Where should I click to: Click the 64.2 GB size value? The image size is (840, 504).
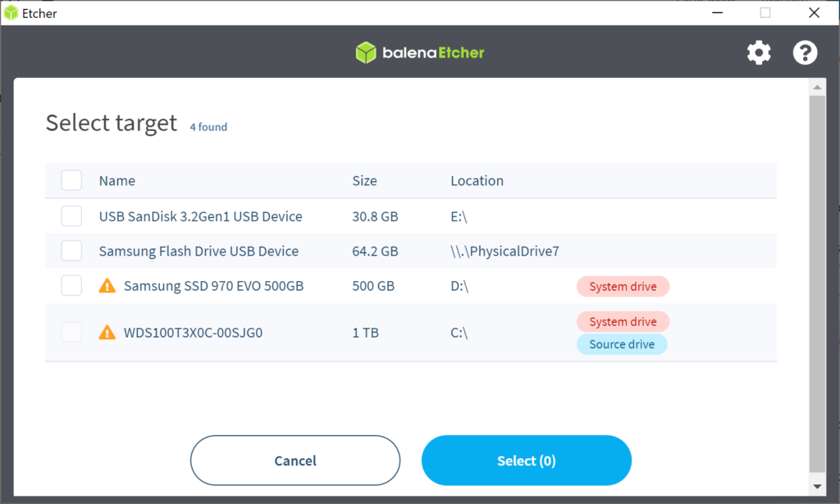[375, 252]
